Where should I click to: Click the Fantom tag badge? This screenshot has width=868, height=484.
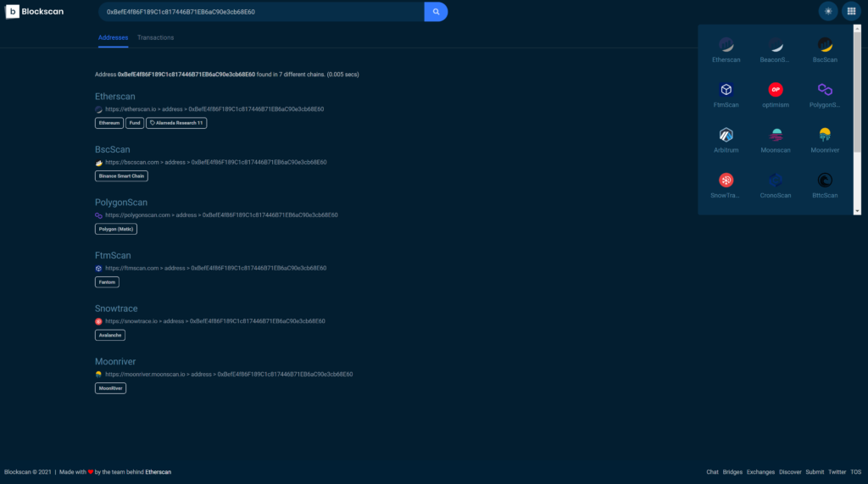coord(107,282)
